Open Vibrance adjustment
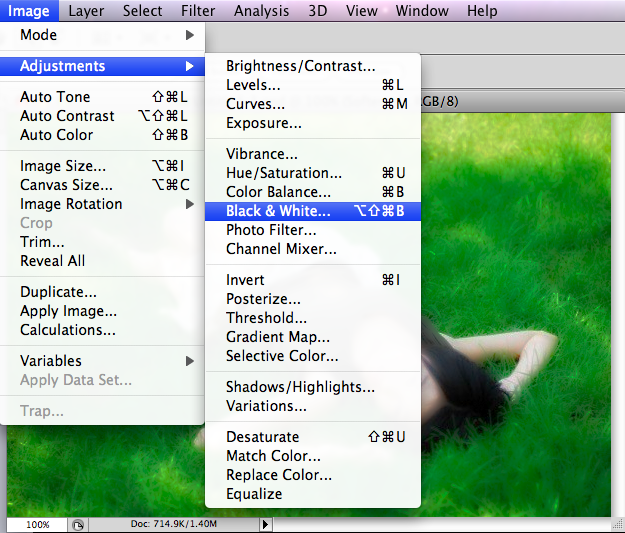Viewport: 625px width, 533px height. [x=313, y=154]
